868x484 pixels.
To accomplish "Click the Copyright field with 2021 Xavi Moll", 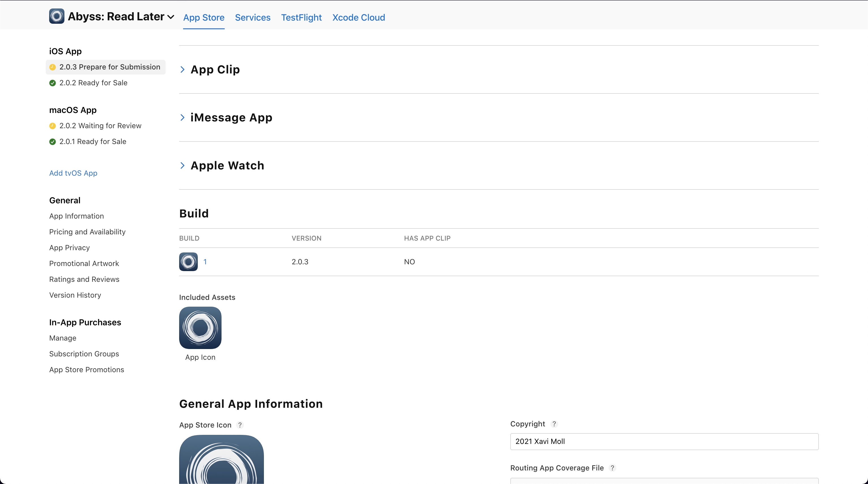I will [x=664, y=442].
